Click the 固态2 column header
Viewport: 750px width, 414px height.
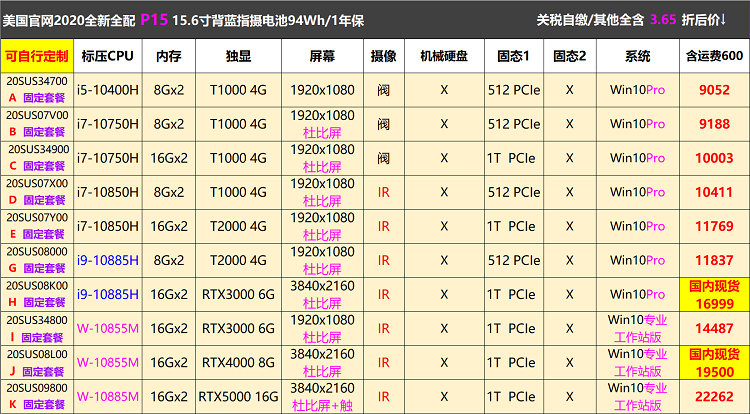pos(570,56)
